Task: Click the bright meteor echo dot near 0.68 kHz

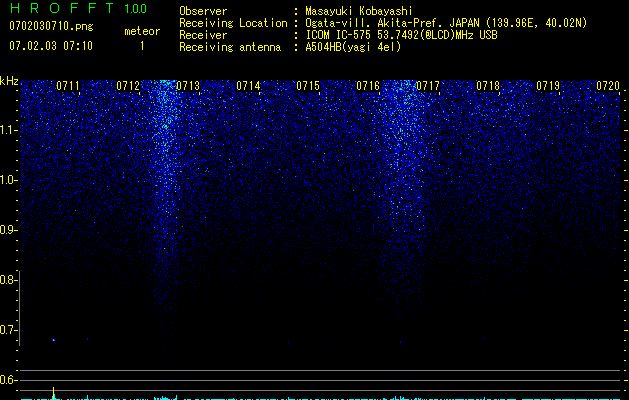Action: 53,340
